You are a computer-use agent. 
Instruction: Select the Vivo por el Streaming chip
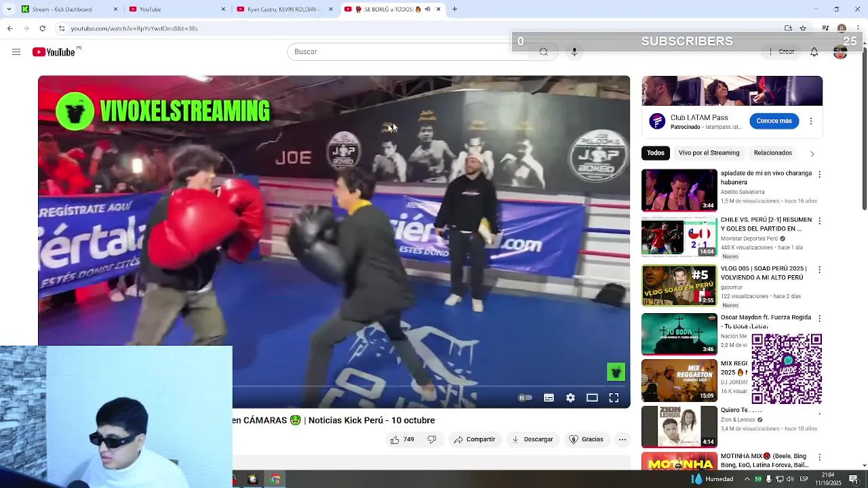(709, 153)
